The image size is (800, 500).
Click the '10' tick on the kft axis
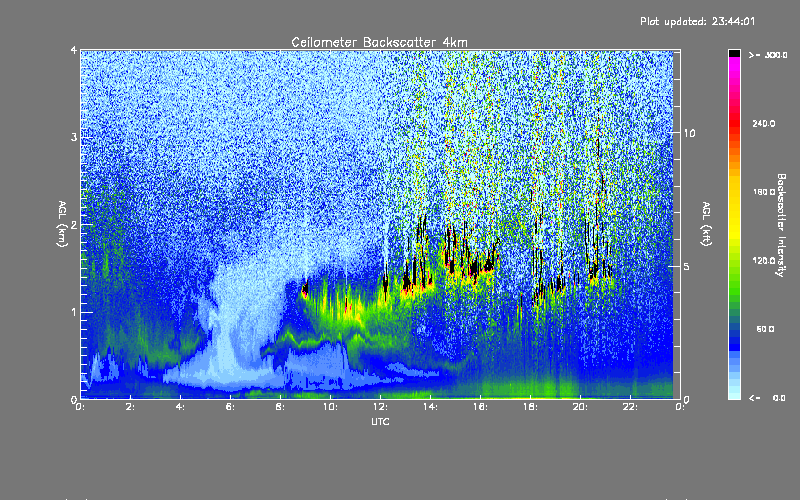(689, 133)
